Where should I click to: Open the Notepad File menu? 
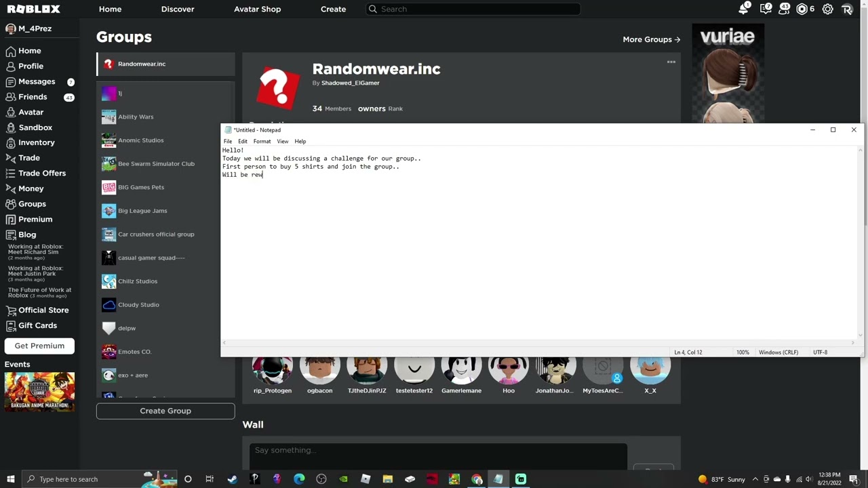tap(228, 141)
